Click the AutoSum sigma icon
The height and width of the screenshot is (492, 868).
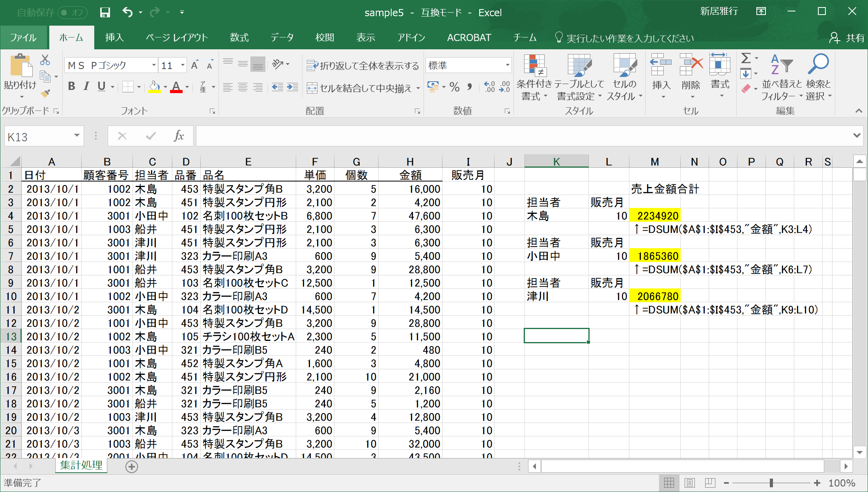tap(745, 59)
